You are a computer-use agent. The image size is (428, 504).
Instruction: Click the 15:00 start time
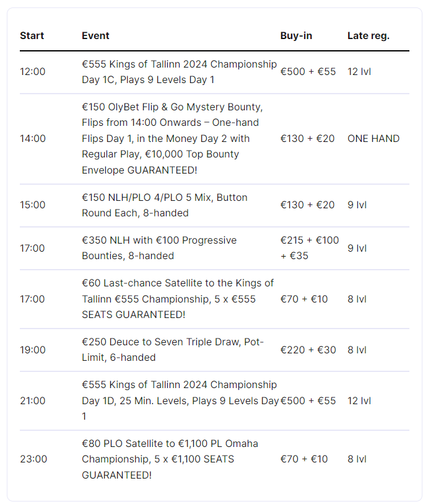click(33, 205)
